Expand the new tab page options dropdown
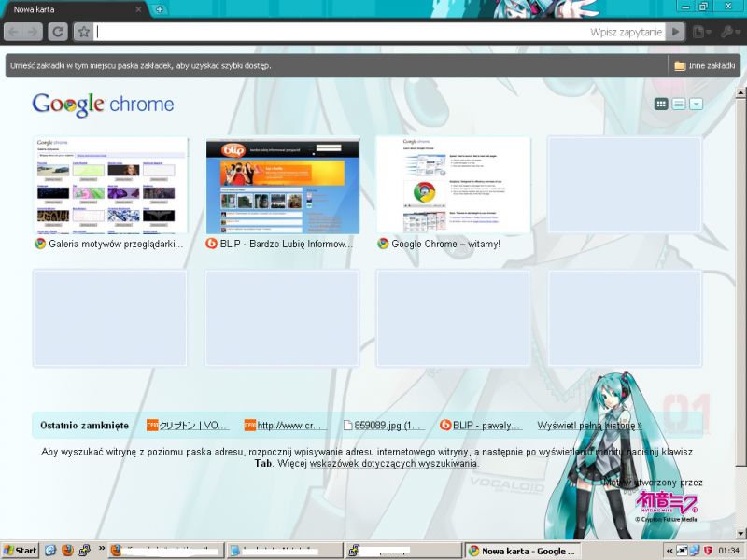This screenshot has height=560, width=747. click(x=696, y=104)
